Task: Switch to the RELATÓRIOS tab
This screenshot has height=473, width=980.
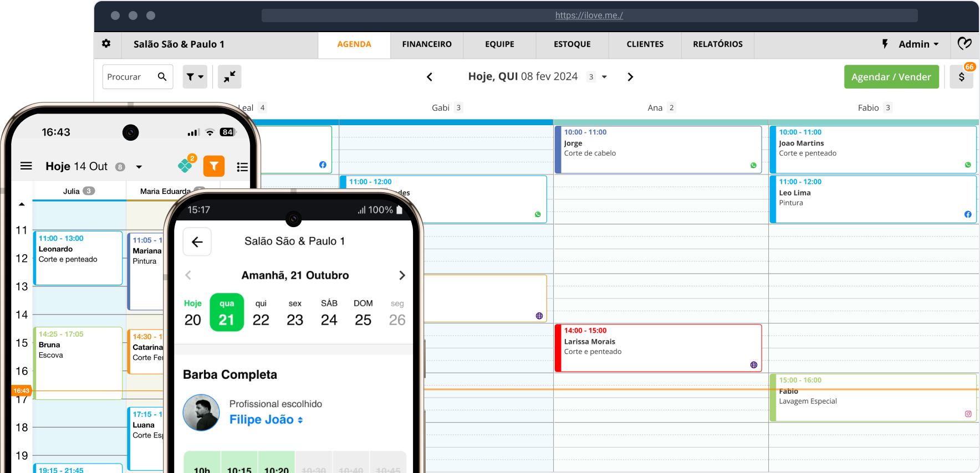Action: [718, 44]
